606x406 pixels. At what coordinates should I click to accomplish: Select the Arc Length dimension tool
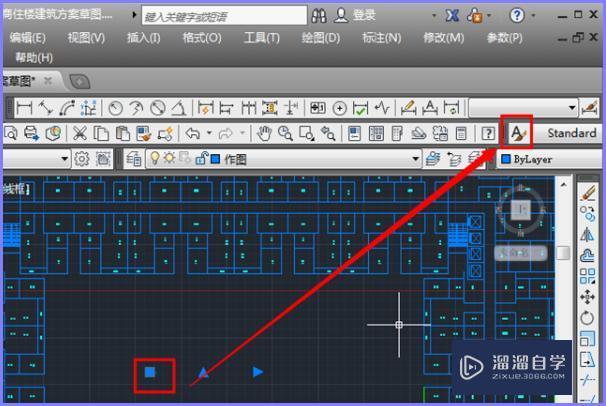(x=67, y=109)
